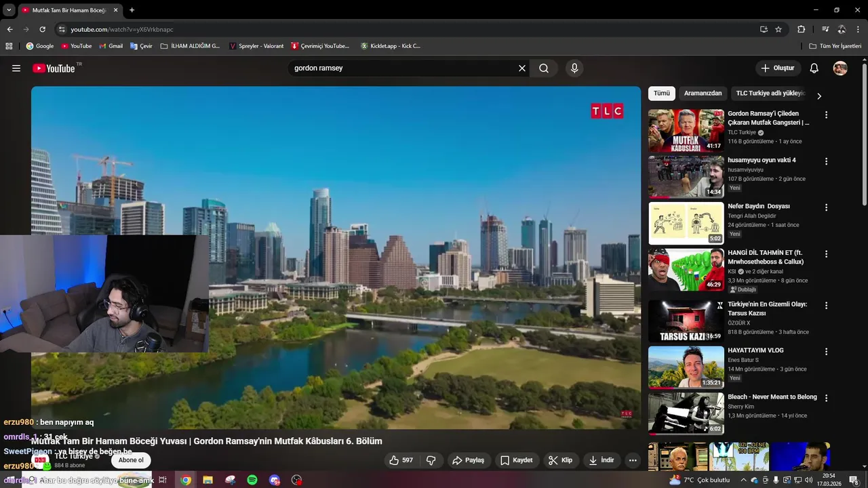Install app icon in the address bar
Image resolution: width=868 pixels, height=488 pixels.
(764, 29)
